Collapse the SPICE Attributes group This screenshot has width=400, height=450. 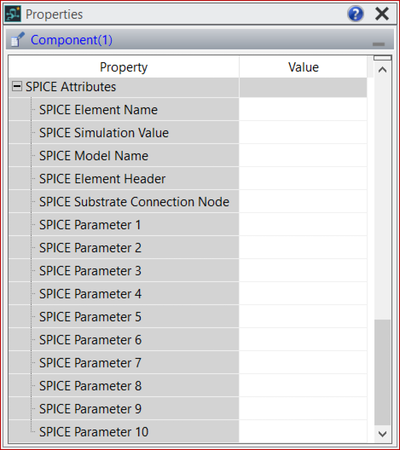pos(17,86)
